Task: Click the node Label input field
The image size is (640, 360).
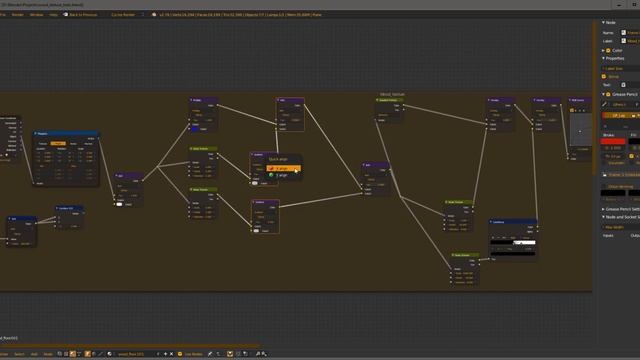Action: [630, 41]
